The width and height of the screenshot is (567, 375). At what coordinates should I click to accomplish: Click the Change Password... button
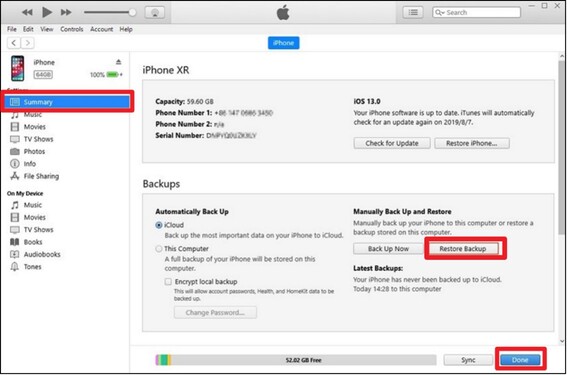coord(215,312)
